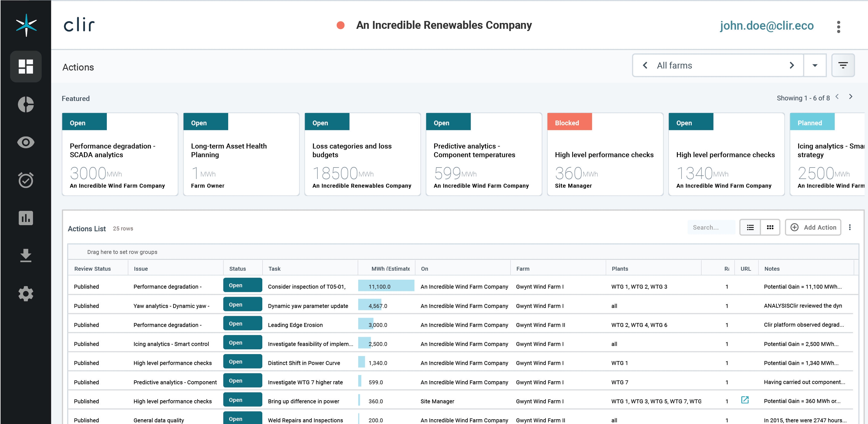The width and height of the screenshot is (868, 424).
Task: Sort by Farm column header
Action: pos(523,269)
